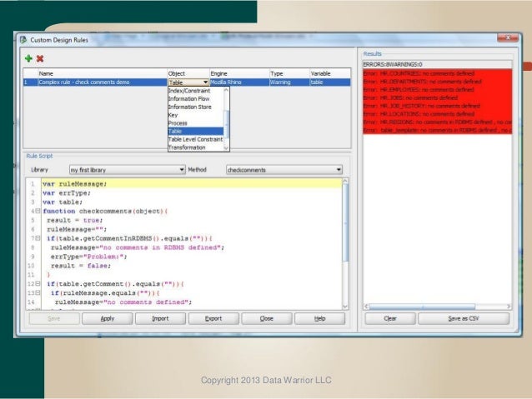Delete rule with the red X icon

click(40, 58)
